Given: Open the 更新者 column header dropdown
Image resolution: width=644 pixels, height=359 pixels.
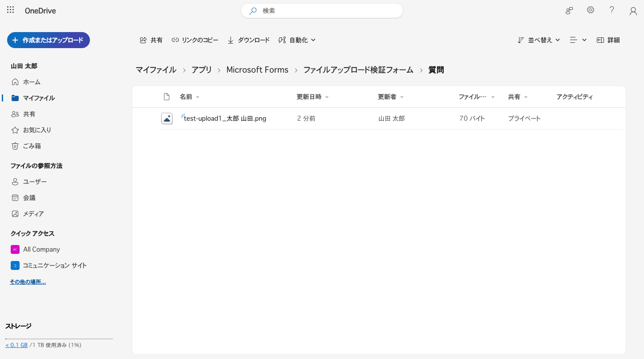Looking at the screenshot, I should 391,97.
